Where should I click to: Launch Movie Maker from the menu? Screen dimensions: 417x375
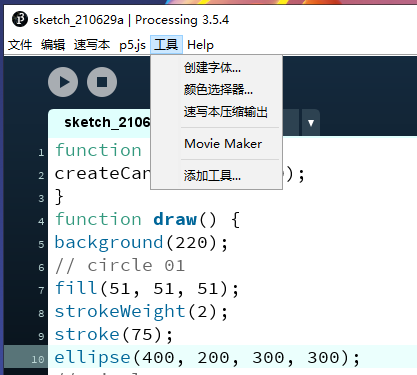[x=216, y=144]
